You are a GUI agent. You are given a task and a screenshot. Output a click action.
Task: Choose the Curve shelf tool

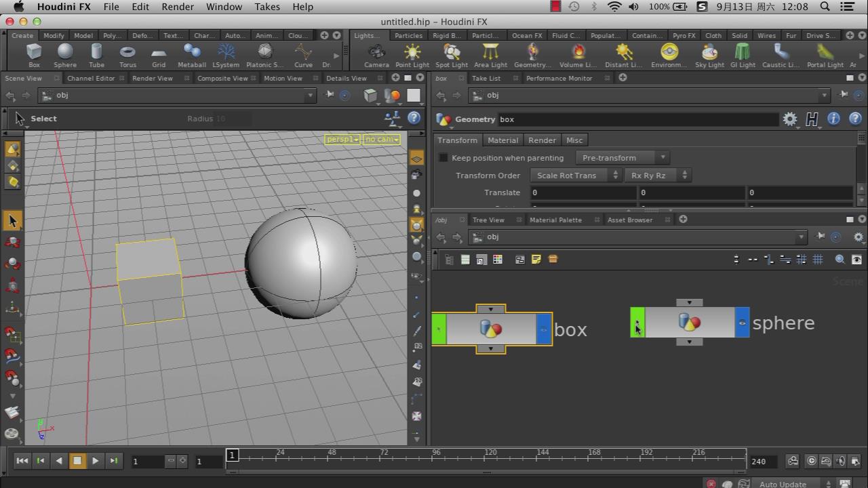pyautogui.click(x=303, y=55)
